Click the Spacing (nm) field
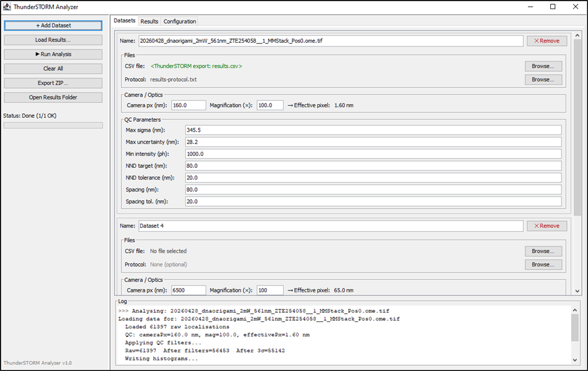This screenshot has height=371, width=588. pyautogui.click(x=373, y=190)
